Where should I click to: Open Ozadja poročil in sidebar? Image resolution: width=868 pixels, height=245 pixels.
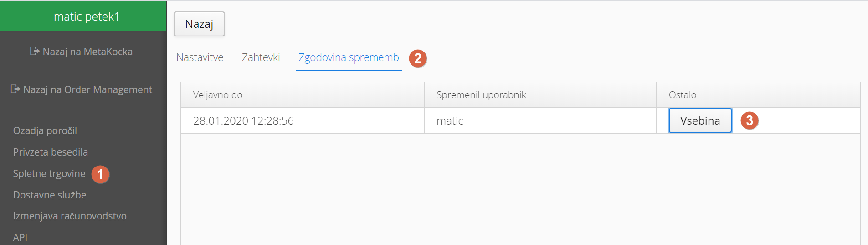point(45,130)
